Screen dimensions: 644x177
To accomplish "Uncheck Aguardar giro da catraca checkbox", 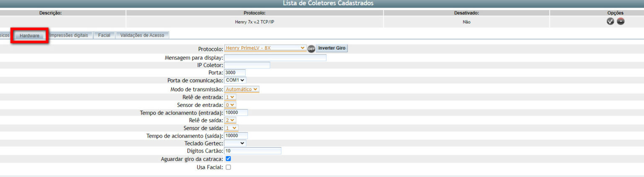I will pos(228,159).
